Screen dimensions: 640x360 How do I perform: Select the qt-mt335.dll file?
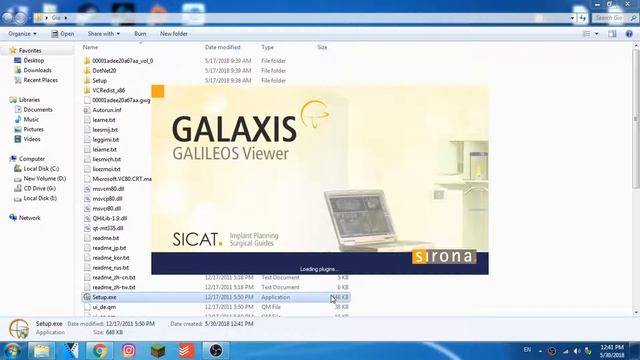[108, 228]
